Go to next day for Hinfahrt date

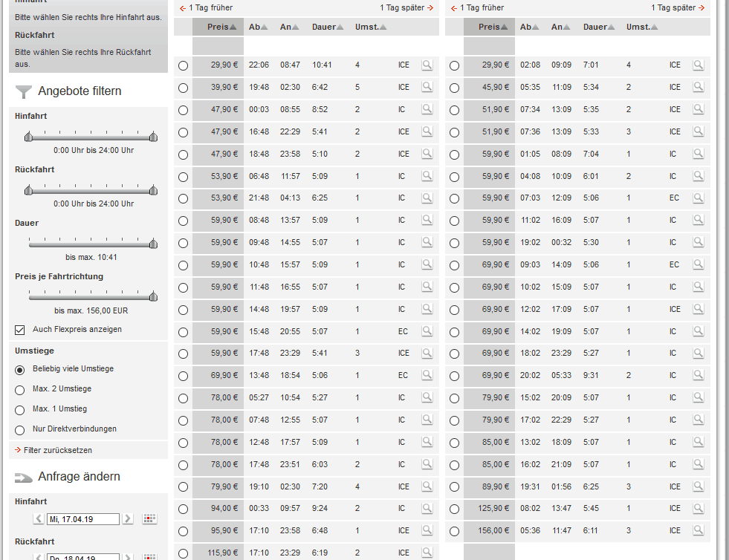click(x=128, y=518)
